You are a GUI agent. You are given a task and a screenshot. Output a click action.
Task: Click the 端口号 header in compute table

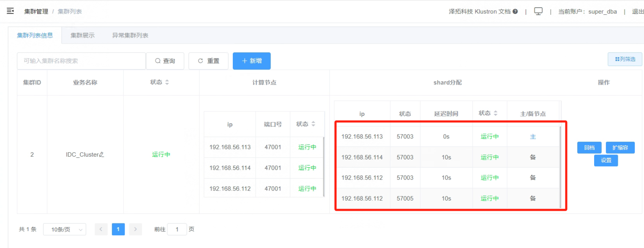coord(273,124)
